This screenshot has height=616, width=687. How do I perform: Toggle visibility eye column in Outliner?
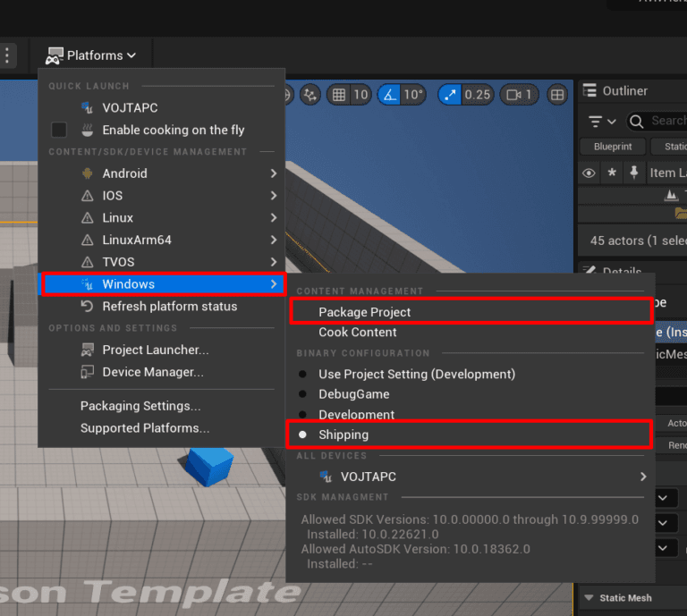pyautogui.click(x=589, y=173)
